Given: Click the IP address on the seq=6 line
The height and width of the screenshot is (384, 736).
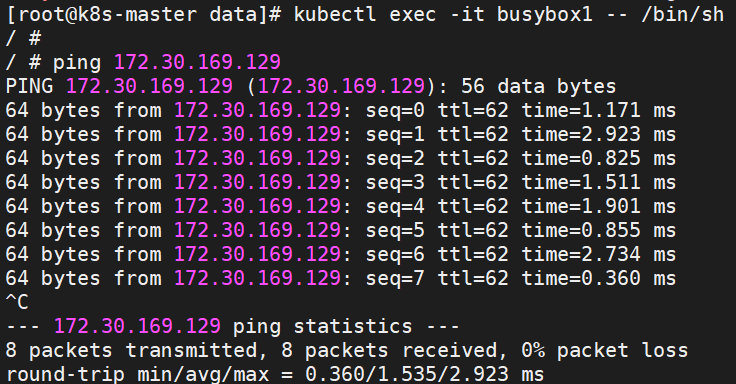Looking at the screenshot, I should 257,254.
